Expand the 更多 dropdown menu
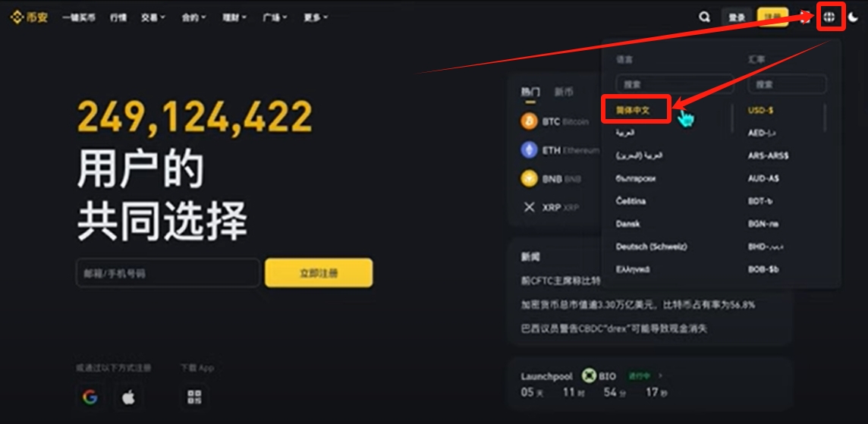 (x=316, y=17)
